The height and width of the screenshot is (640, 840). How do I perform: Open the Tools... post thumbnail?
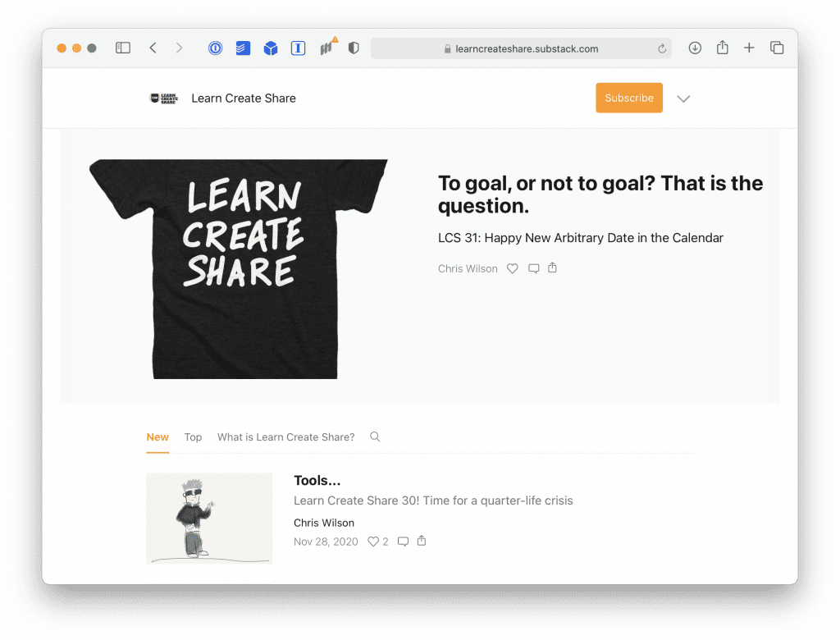(209, 519)
